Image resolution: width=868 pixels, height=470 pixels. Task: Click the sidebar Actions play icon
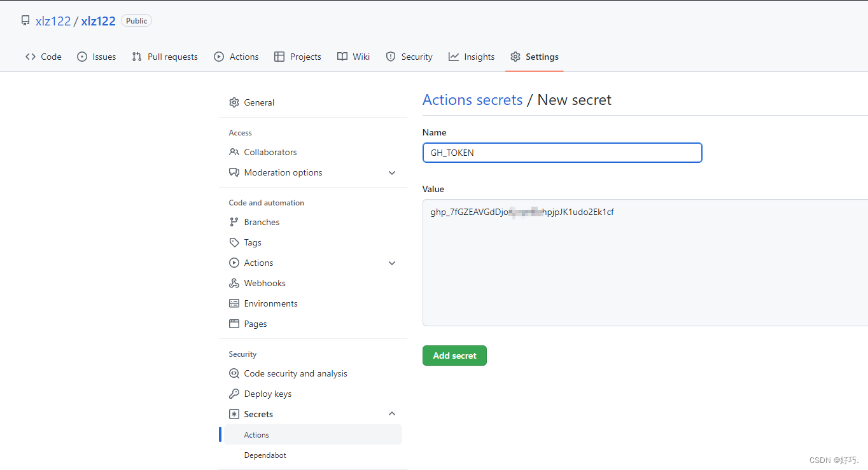pos(234,263)
